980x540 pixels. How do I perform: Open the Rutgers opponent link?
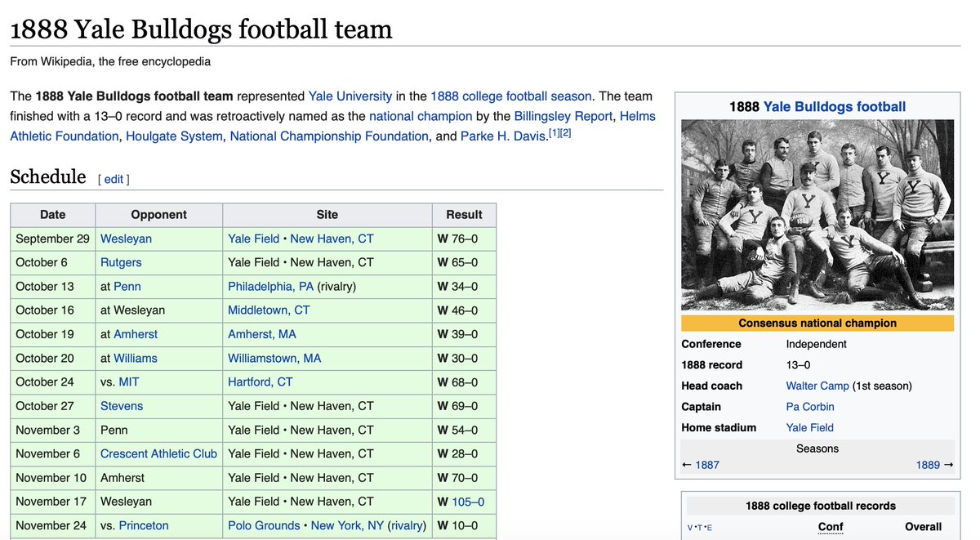coord(121,262)
